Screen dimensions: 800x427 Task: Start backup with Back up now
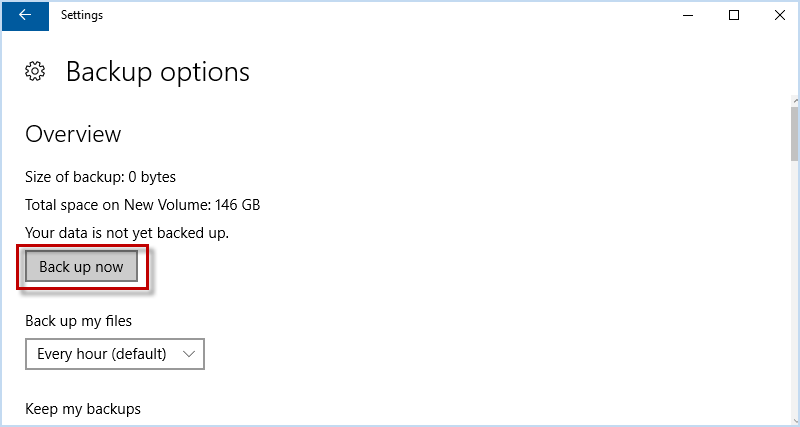tap(82, 266)
